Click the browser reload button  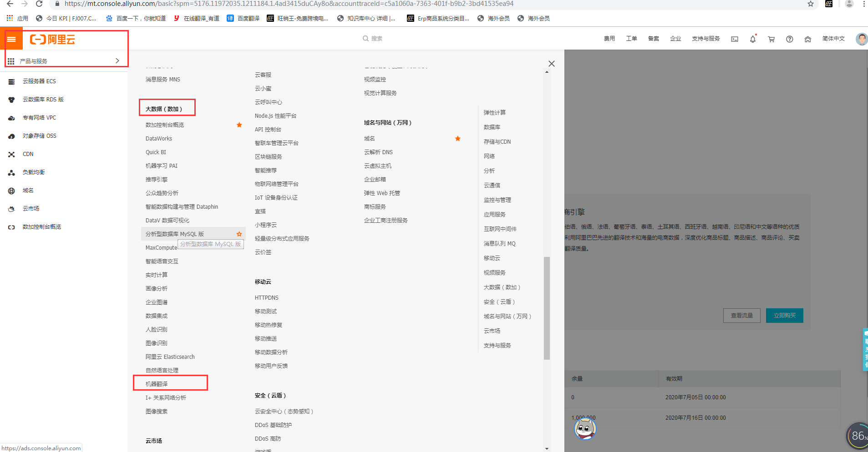pyautogui.click(x=39, y=4)
